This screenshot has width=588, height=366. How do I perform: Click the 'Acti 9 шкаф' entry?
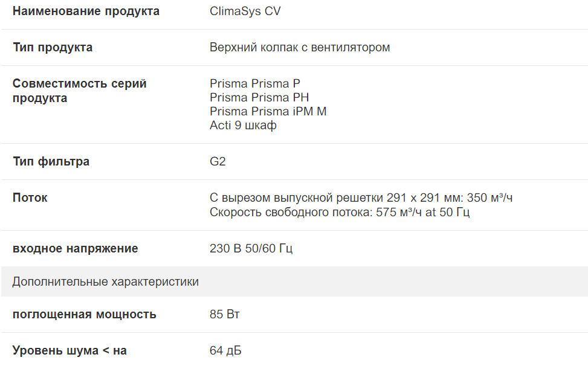pyautogui.click(x=243, y=125)
